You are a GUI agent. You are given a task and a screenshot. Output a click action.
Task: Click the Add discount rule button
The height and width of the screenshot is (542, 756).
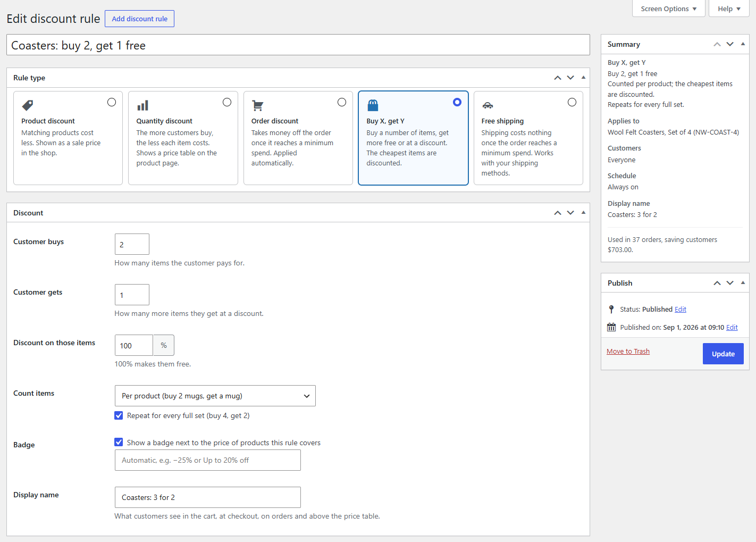(139, 19)
